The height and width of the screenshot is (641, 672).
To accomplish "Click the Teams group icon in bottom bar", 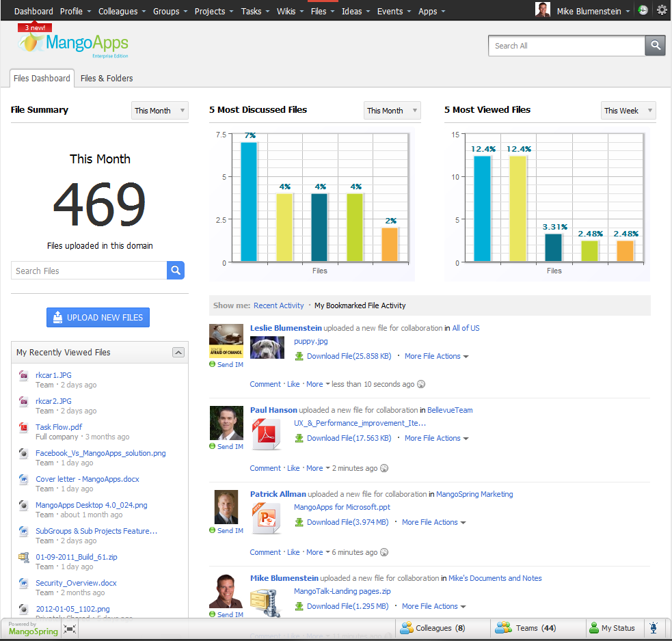I will click(504, 628).
